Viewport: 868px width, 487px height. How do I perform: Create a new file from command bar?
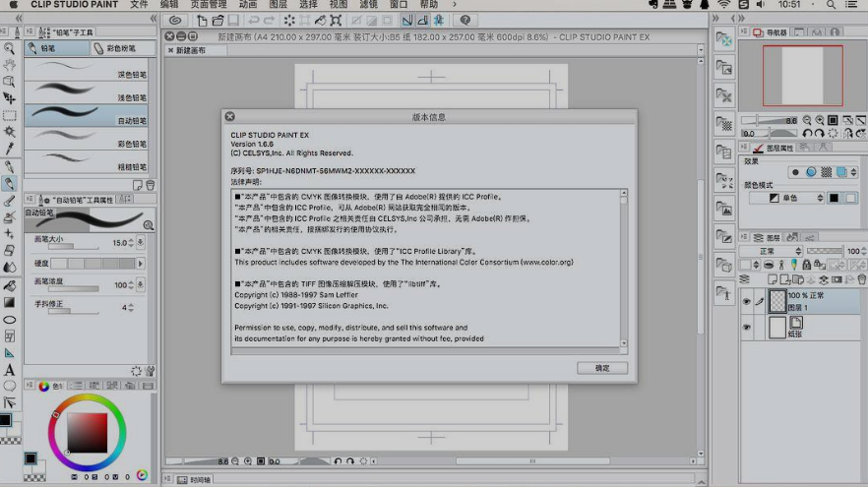(x=202, y=21)
